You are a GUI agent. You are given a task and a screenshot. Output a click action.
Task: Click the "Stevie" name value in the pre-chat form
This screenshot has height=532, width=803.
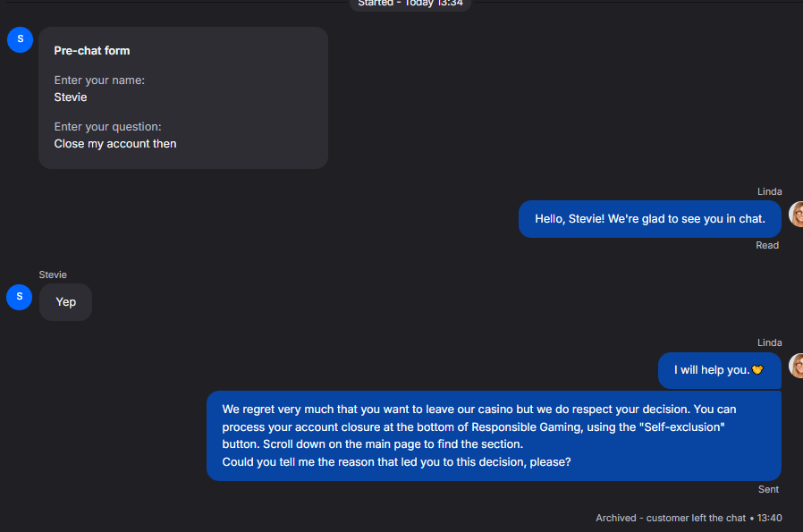[x=71, y=97]
